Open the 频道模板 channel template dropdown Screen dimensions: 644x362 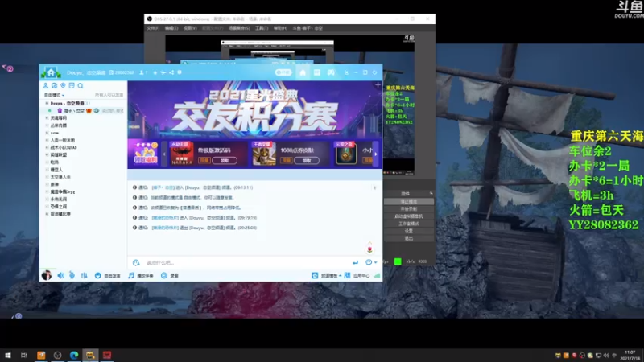(x=327, y=276)
